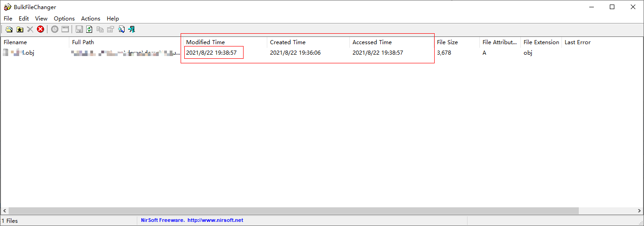
Task: Open the Properties toolbar icon
Action: pos(110,29)
